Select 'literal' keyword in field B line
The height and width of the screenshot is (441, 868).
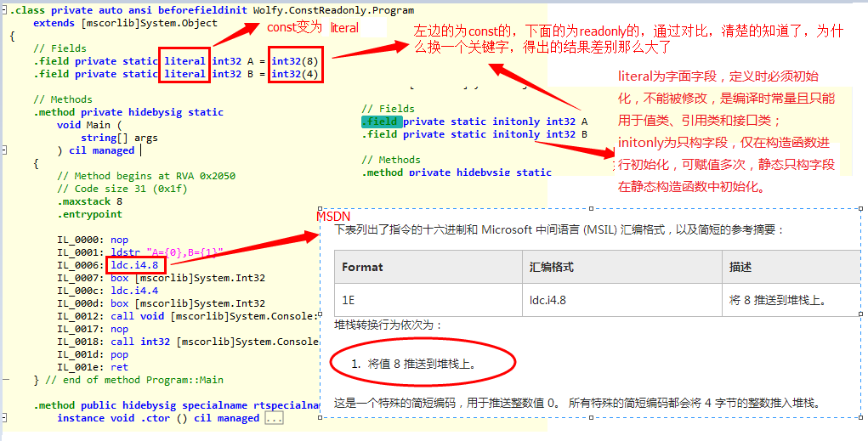point(184,74)
